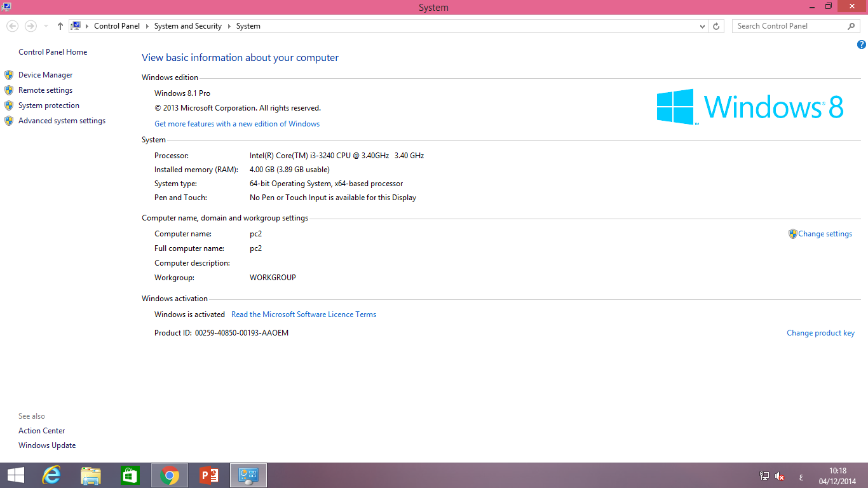Open System protection in the sidebar

pos(49,105)
